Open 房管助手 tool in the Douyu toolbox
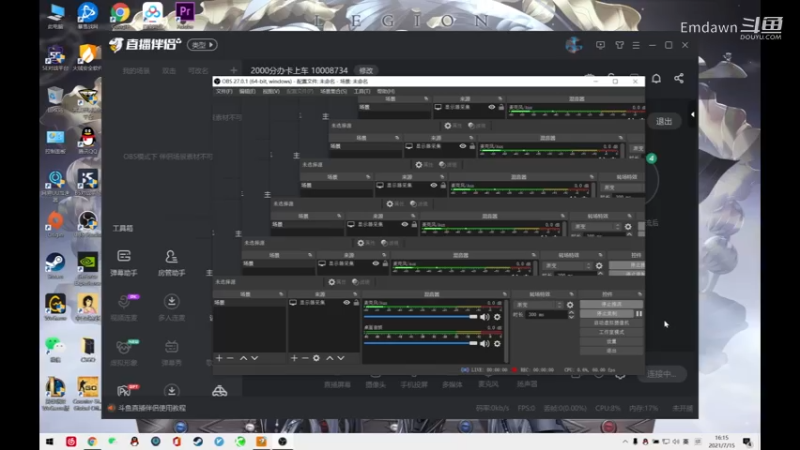800x450 pixels. tap(171, 263)
